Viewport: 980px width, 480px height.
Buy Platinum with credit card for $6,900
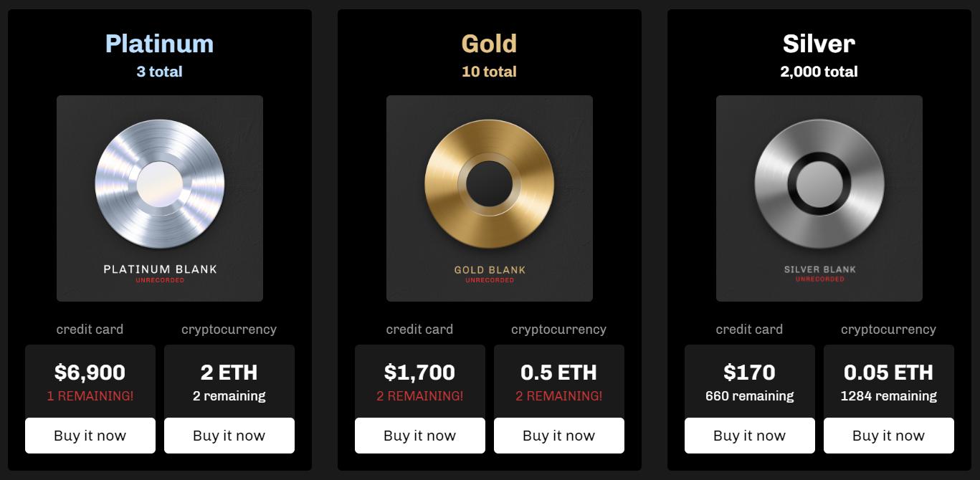[90, 436]
